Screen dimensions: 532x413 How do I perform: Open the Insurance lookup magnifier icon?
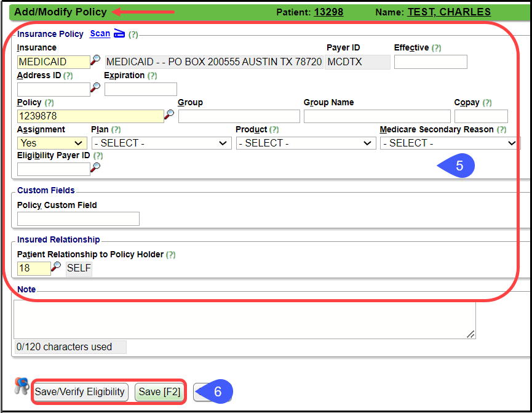(x=95, y=60)
